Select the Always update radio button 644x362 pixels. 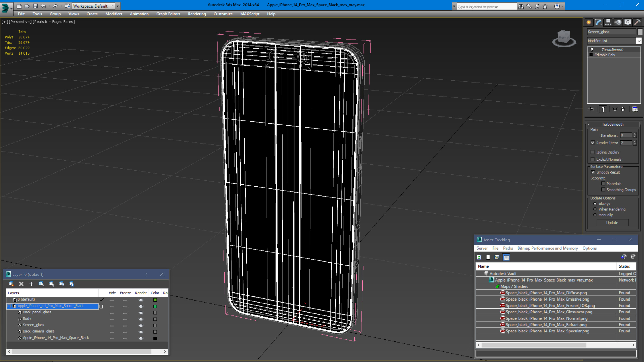(595, 204)
